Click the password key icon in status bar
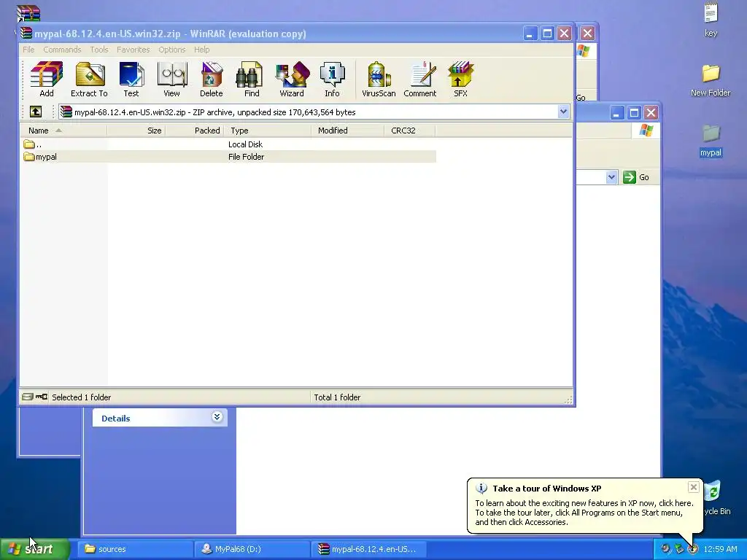Viewport: 747px width, 560px height. (x=42, y=397)
